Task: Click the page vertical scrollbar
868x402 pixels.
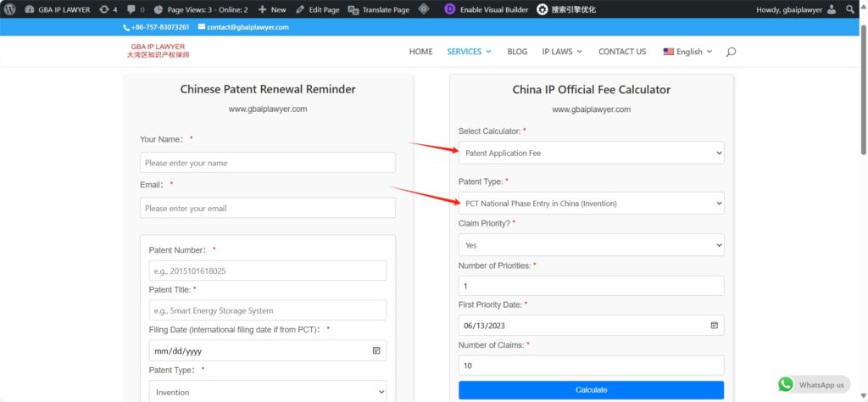Action: [x=863, y=88]
